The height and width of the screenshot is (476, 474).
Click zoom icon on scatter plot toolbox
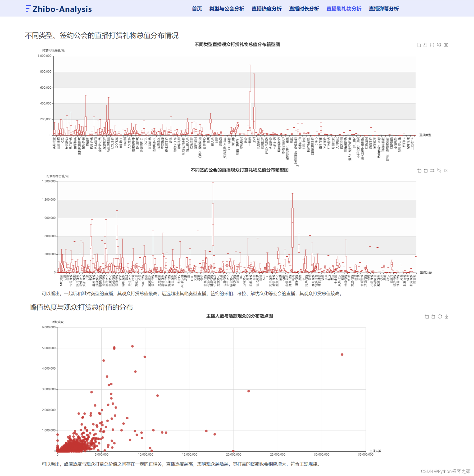427,317
